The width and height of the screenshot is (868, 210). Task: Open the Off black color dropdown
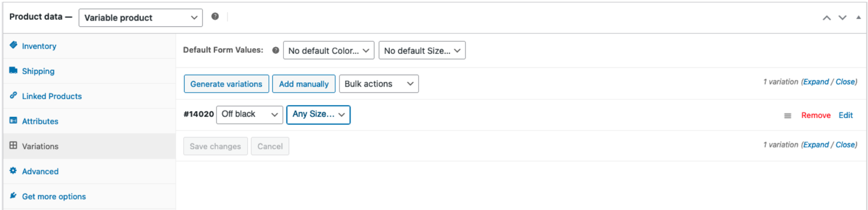coord(250,115)
